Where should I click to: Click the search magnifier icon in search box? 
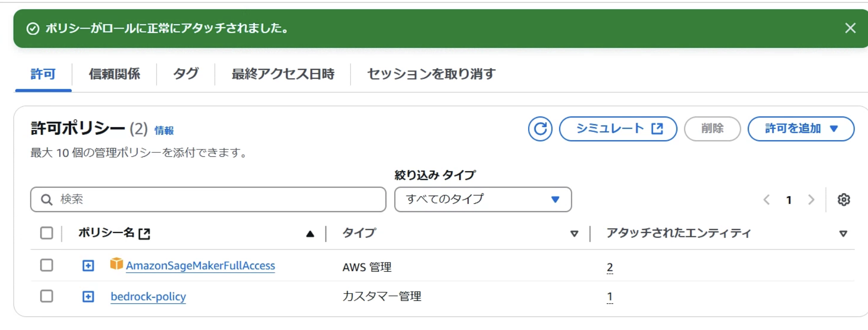tap(46, 199)
